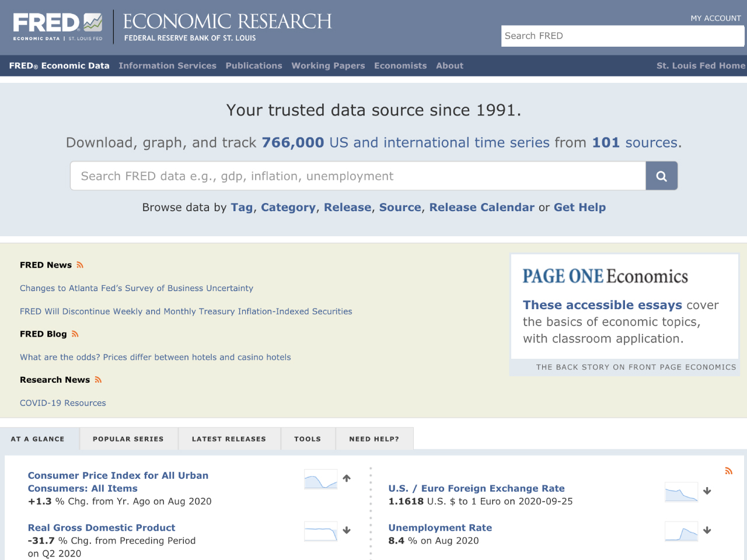
Task: Open Consumer Price Index for All Urban Consumers
Action: point(118,482)
